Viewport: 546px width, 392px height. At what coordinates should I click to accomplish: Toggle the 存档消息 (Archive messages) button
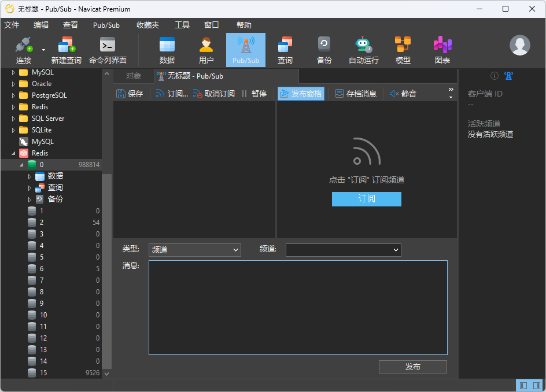356,94
